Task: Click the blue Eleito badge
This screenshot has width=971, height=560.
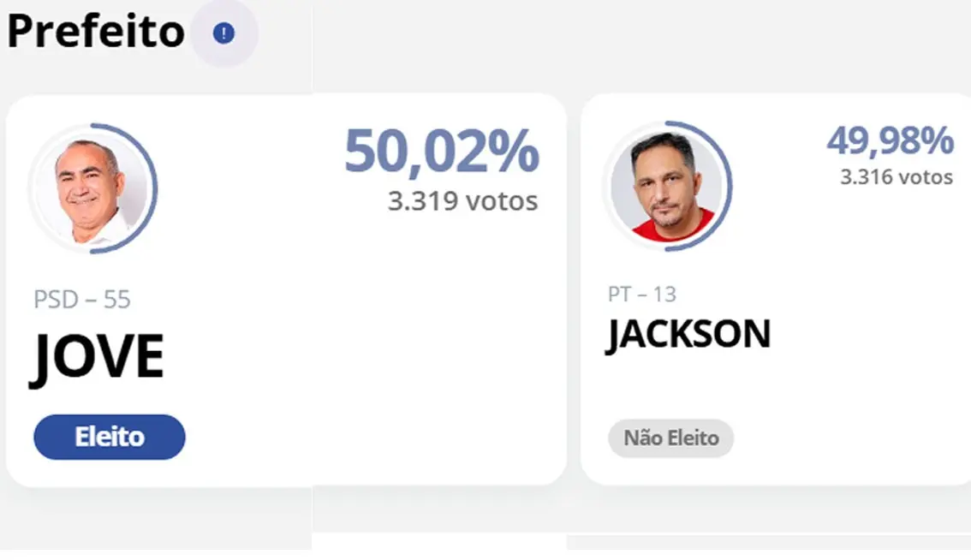Action: click(x=110, y=437)
